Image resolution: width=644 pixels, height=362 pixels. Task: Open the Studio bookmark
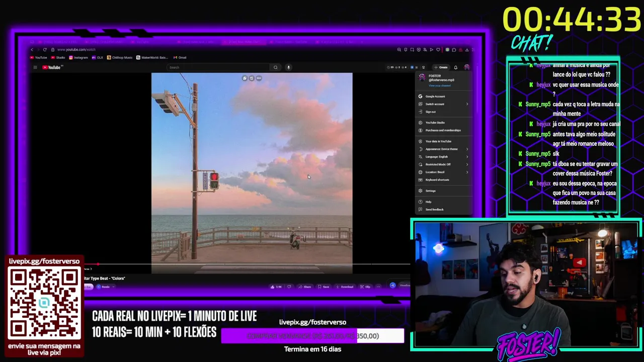coord(58,58)
